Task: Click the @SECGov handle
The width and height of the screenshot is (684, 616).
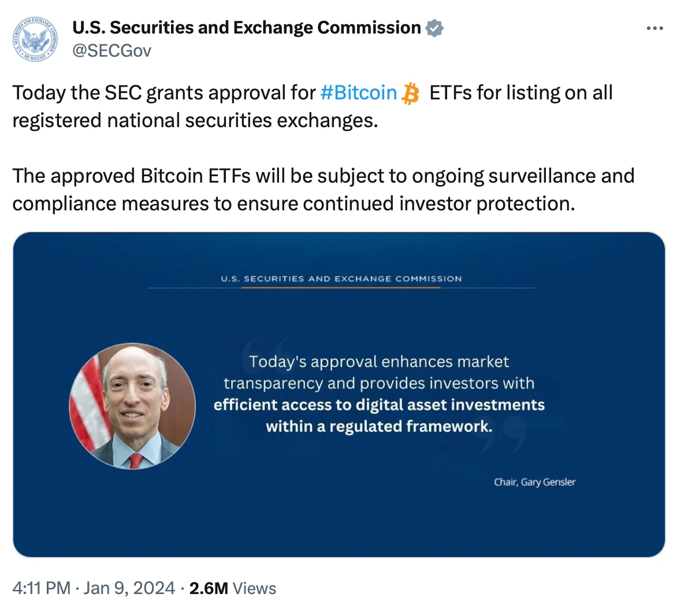Action: (111, 51)
